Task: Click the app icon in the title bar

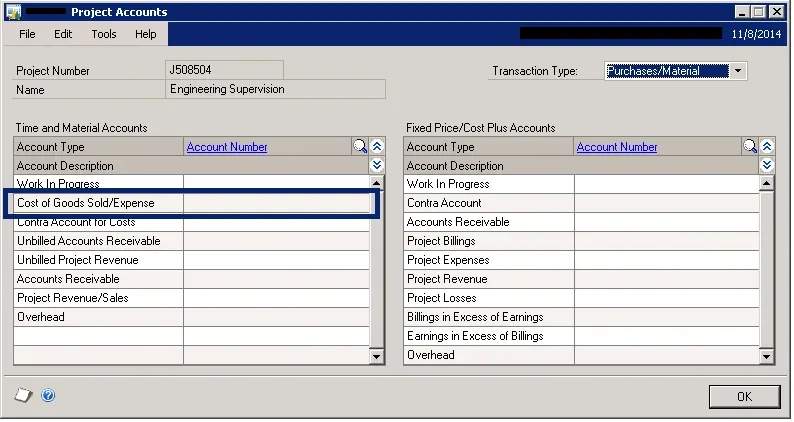Action: click(14, 12)
